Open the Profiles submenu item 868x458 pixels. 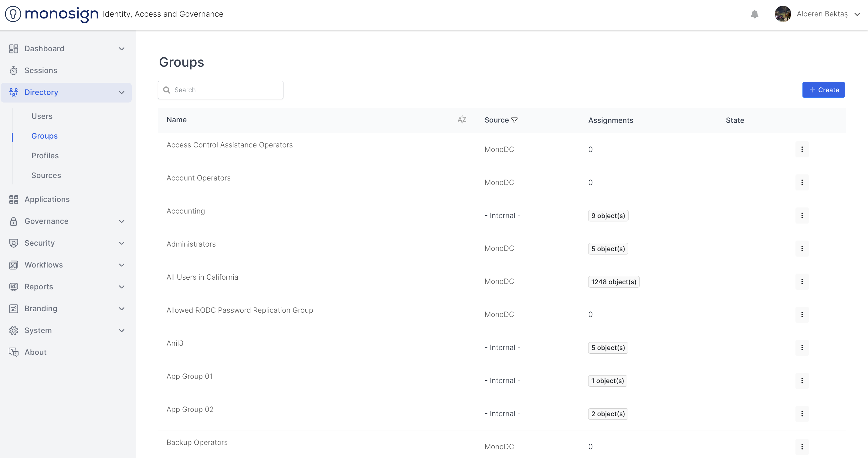coord(45,156)
